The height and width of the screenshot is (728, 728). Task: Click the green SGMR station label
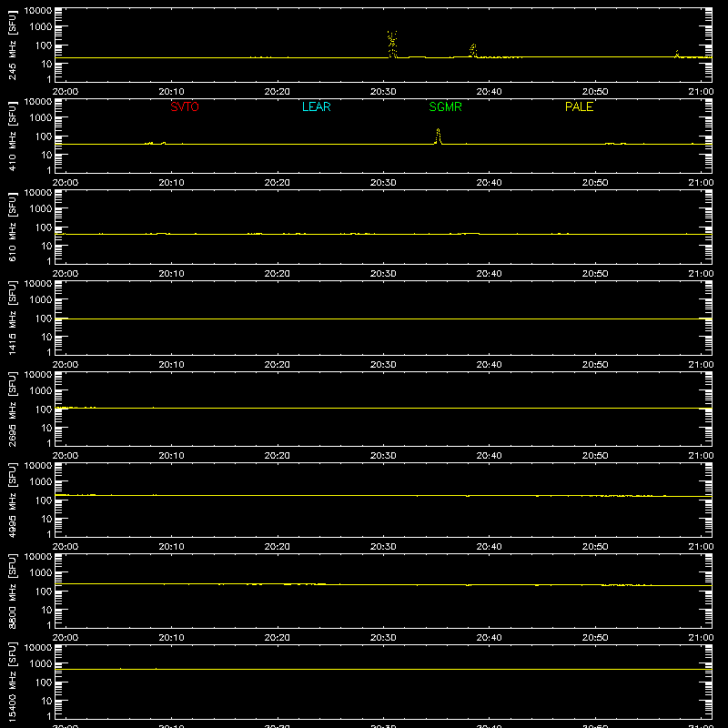pyautogui.click(x=445, y=106)
